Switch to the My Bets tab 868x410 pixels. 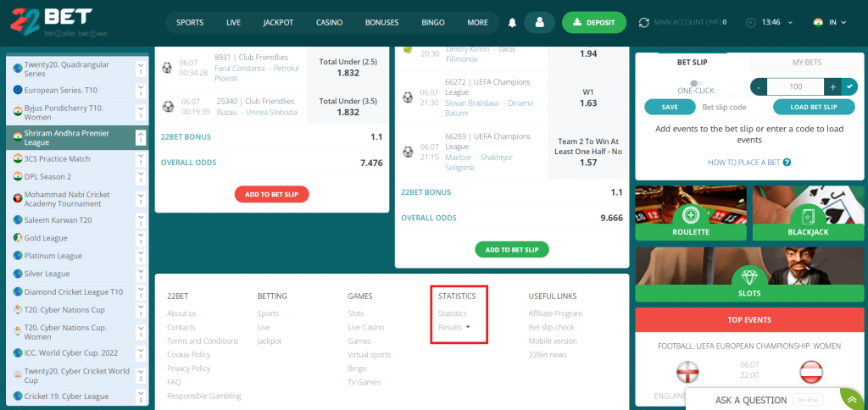(x=806, y=62)
